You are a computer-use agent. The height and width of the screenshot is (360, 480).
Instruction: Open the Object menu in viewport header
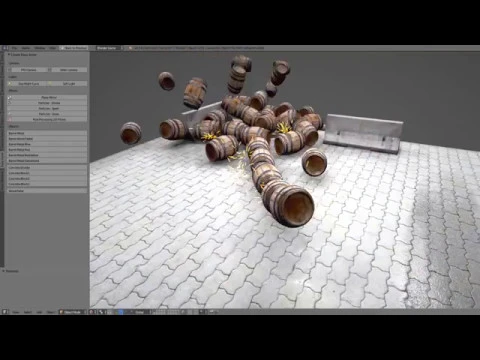(x=51, y=312)
